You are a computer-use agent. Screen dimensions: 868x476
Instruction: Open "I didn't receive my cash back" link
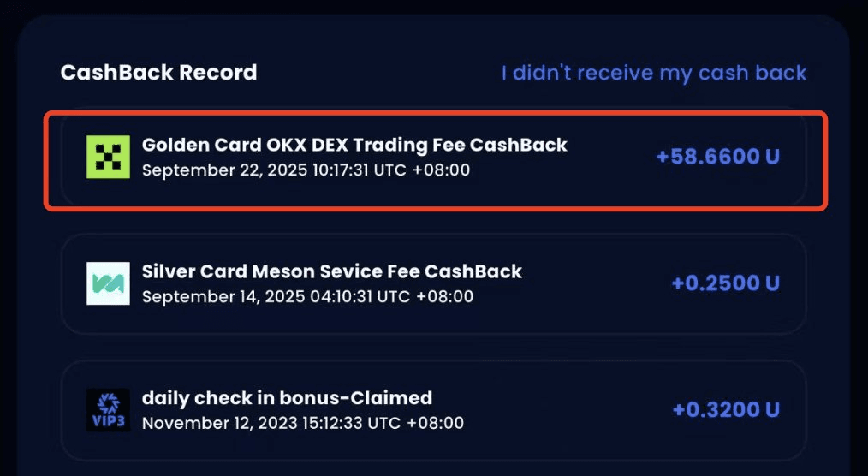click(x=653, y=73)
